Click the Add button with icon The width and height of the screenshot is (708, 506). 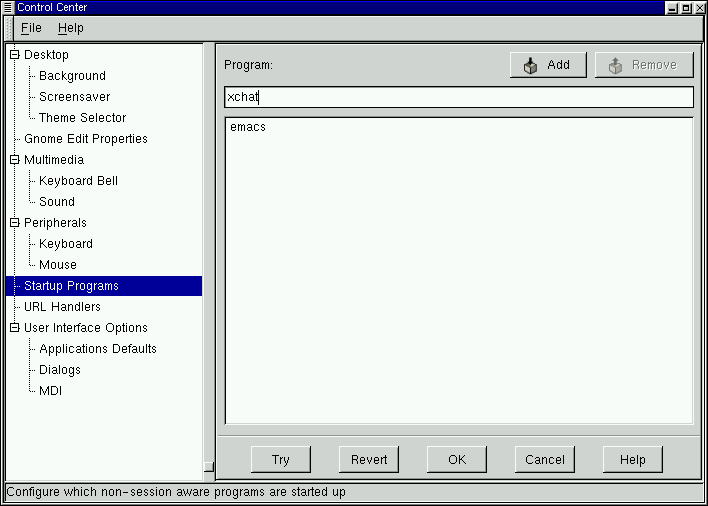coord(548,65)
